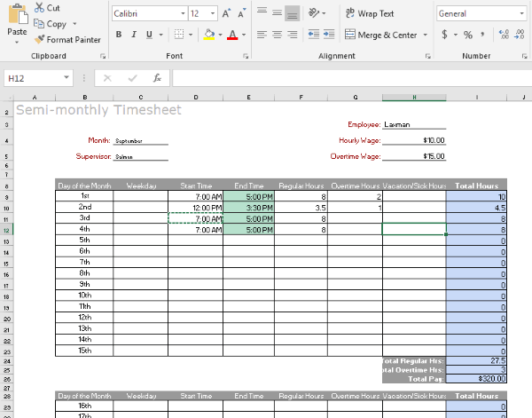
Task: Click the Insert Function fx icon
Action: pyautogui.click(x=157, y=78)
